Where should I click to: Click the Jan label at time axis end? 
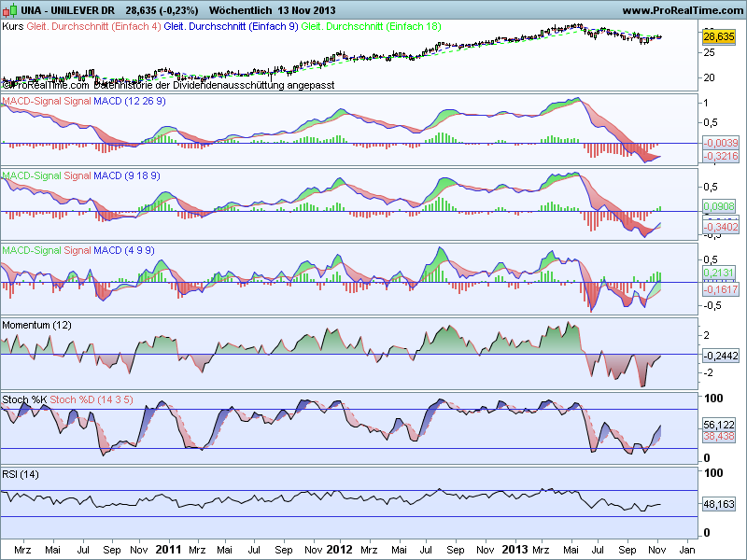point(686,550)
